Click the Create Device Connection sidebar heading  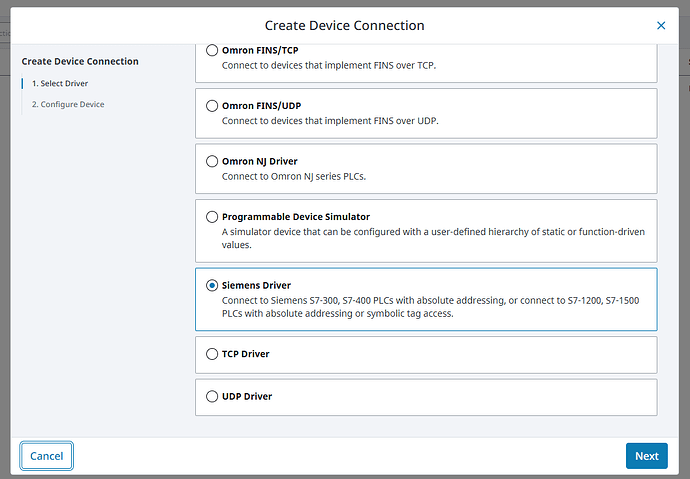coord(80,61)
